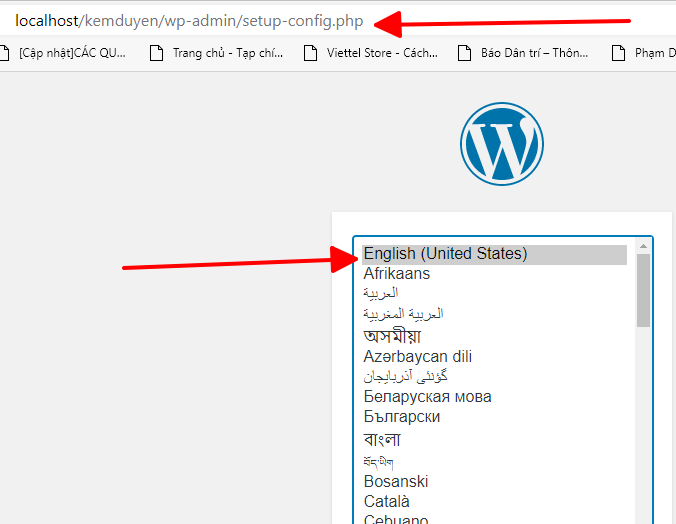Select অসমীয়া language option

494,336
